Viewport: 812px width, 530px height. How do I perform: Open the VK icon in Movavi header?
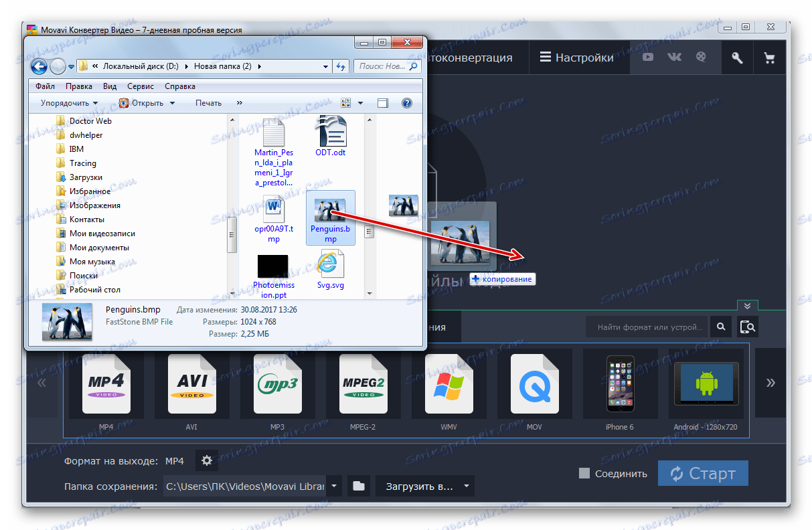[674, 58]
